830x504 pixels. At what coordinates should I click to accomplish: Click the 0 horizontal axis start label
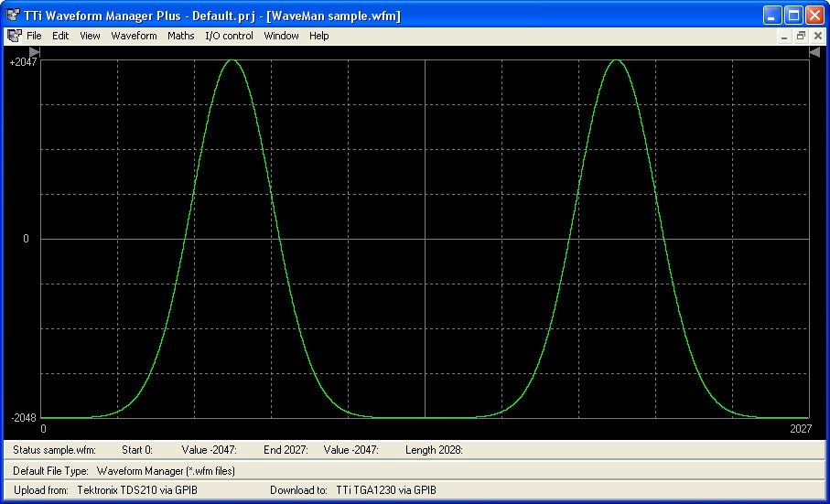(x=43, y=429)
